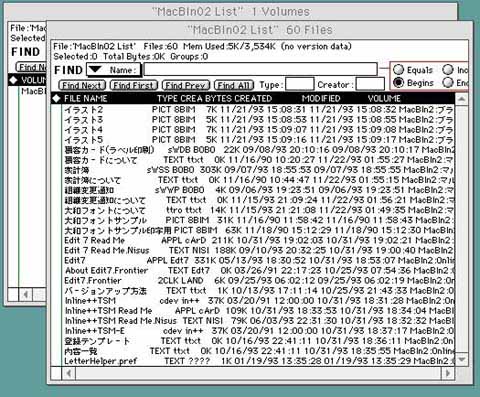This screenshot has width=480, height=397.
Task: Select the file row イラスト3
Action: point(259,119)
